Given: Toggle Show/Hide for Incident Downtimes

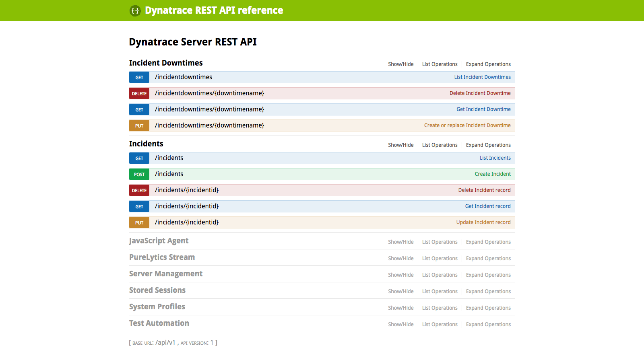Looking at the screenshot, I should point(400,64).
